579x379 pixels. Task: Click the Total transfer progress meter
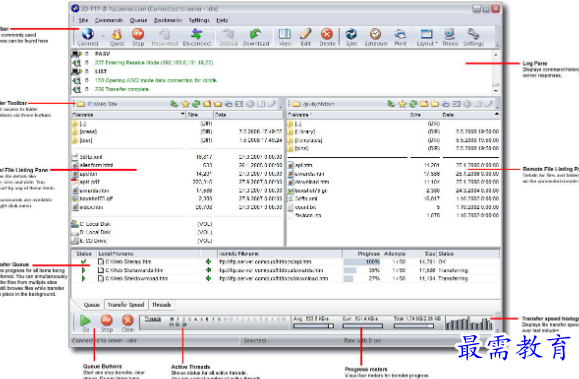coord(414,326)
